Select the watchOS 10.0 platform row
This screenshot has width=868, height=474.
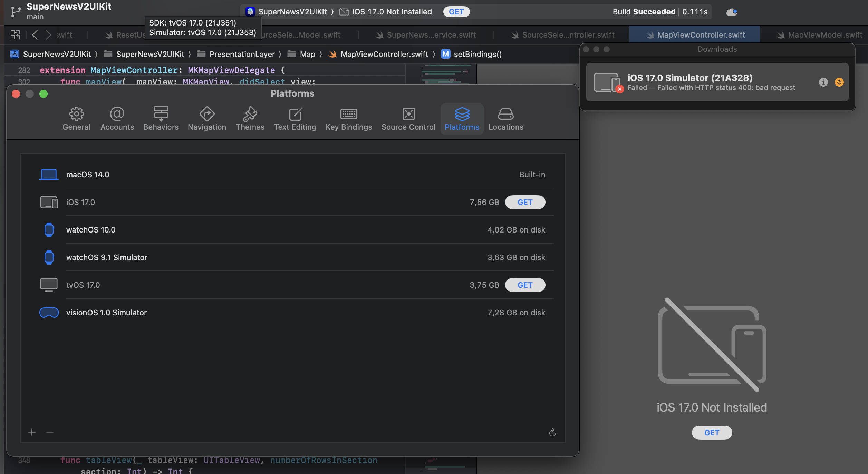tap(292, 230)
